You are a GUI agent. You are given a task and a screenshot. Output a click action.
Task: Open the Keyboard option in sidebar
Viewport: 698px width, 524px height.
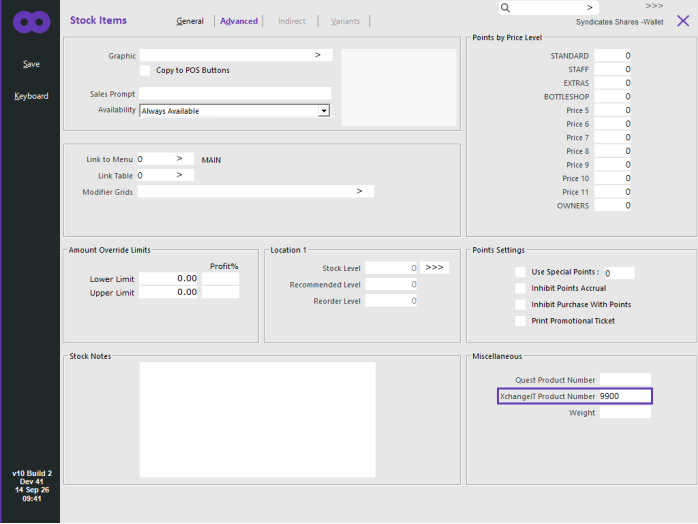click(x=31, y=96)
